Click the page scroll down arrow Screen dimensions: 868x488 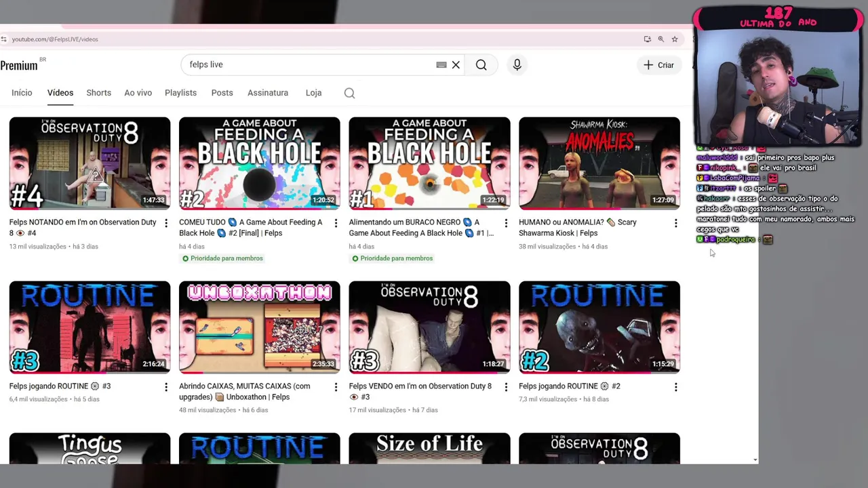pos(755,460)
